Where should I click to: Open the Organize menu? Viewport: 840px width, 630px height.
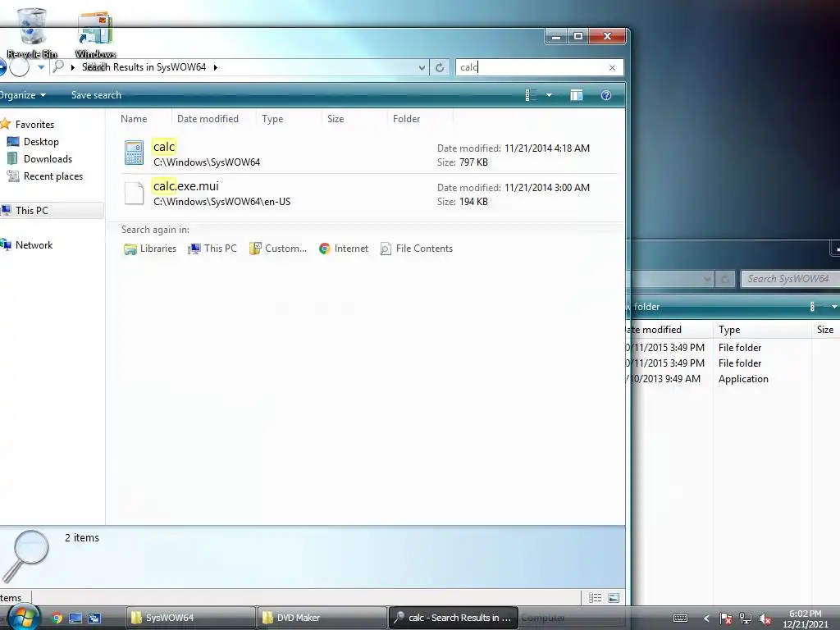tap(22, 95)
